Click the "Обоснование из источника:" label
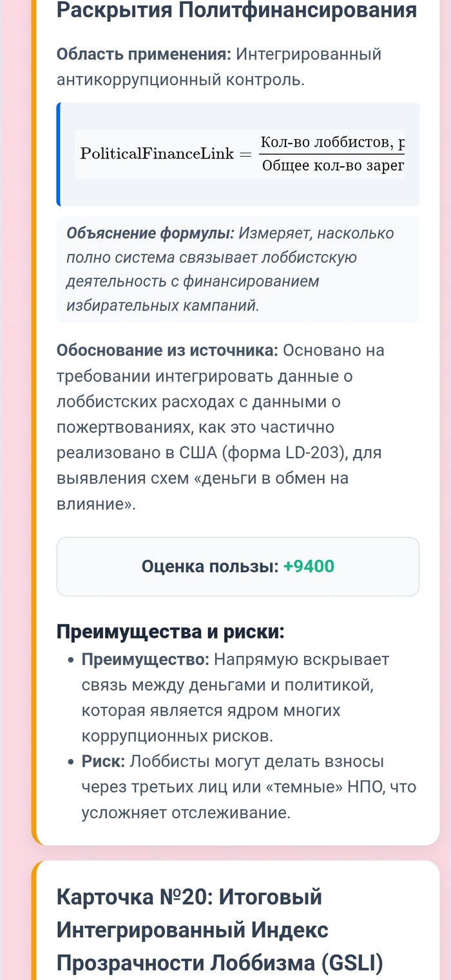 click(168, 351)
